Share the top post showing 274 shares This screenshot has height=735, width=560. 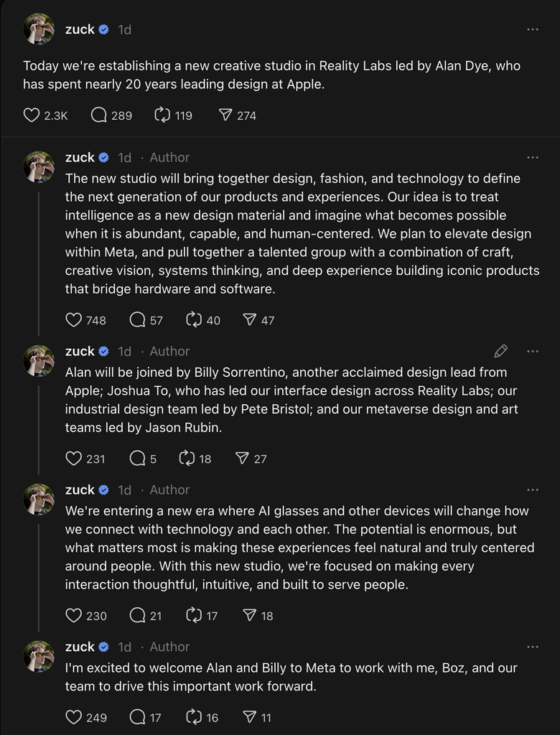tap(225, 115)
